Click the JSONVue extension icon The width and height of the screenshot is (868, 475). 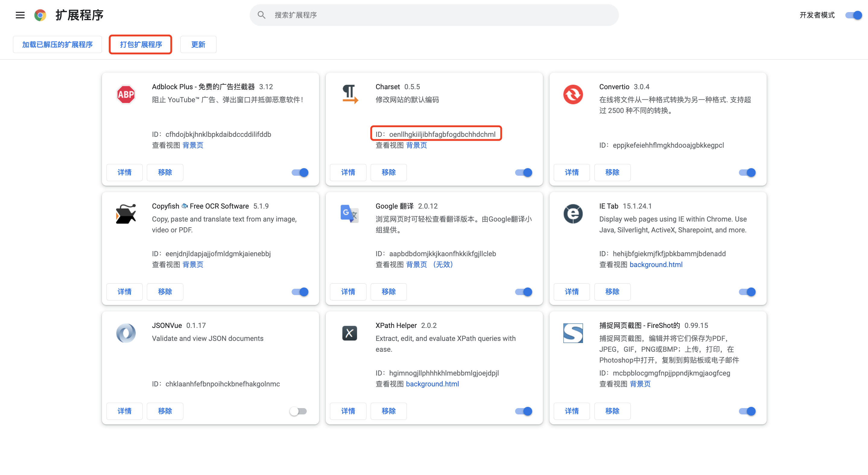[126, 333]
